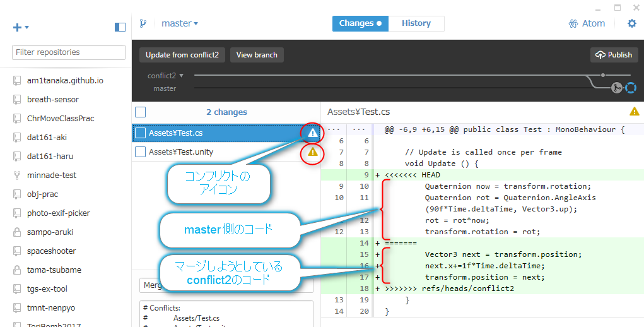Click the branch icon next to master
Viewport: 644px width, 327px height.
click(x=143, y=23)
